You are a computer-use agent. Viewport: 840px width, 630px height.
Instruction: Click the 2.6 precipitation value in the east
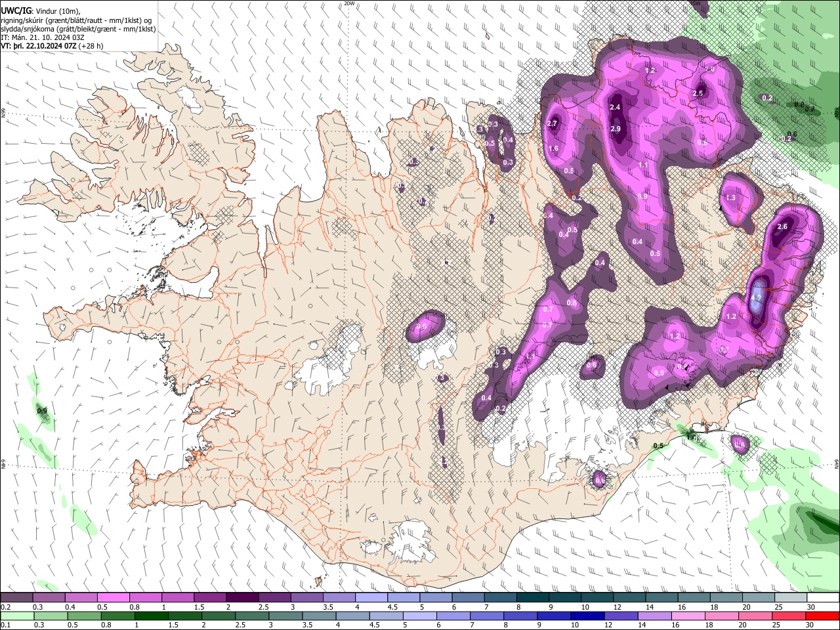point(782,226)
